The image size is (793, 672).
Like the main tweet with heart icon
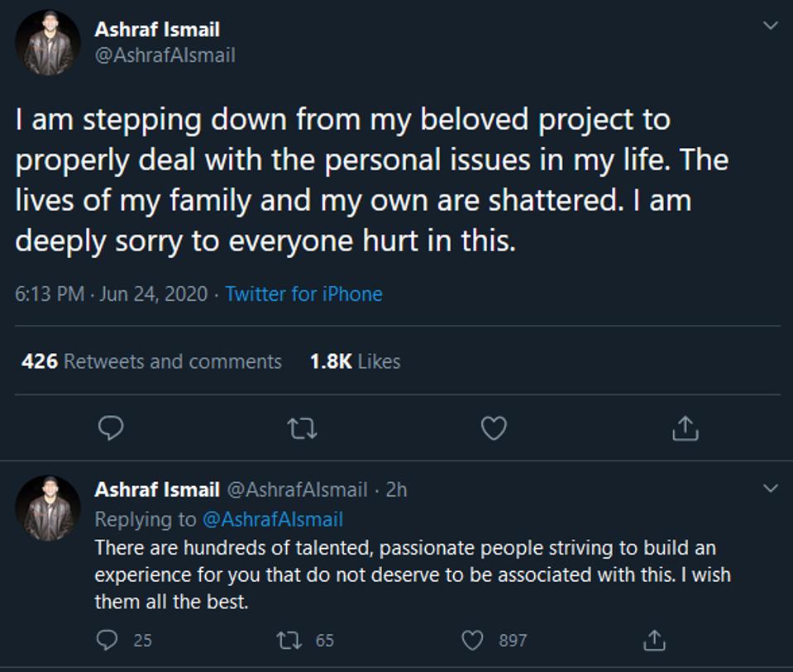click(x=494, y=427)
